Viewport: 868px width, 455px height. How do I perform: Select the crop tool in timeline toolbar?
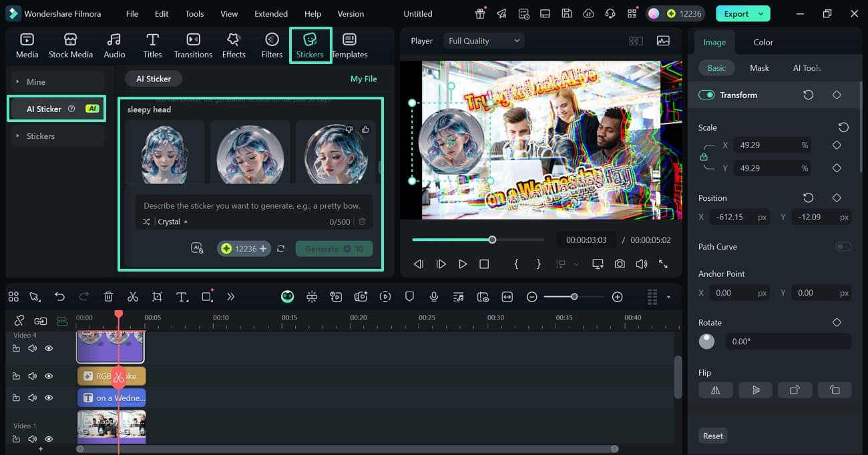(x=157, y=297)
